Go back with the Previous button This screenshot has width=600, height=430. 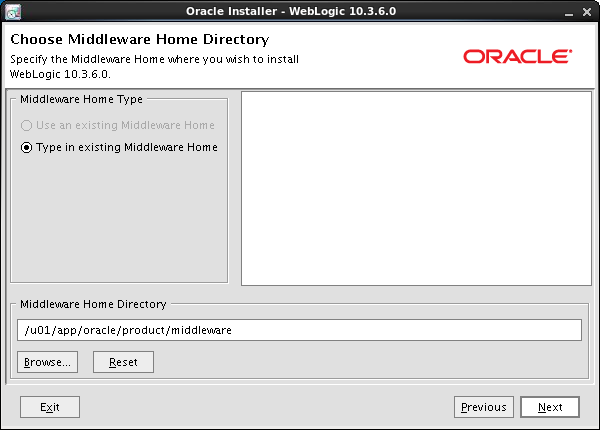[x=484, y=407]
